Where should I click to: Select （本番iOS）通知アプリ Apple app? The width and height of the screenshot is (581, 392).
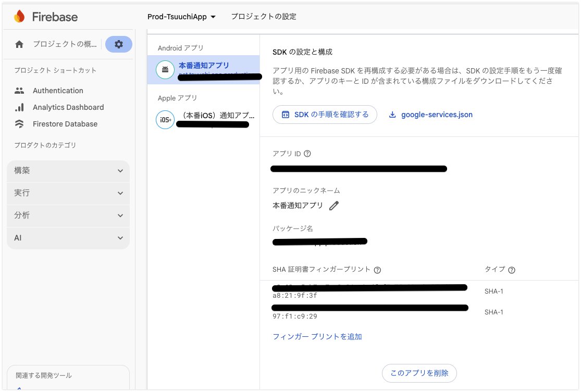tap(203, 120)
